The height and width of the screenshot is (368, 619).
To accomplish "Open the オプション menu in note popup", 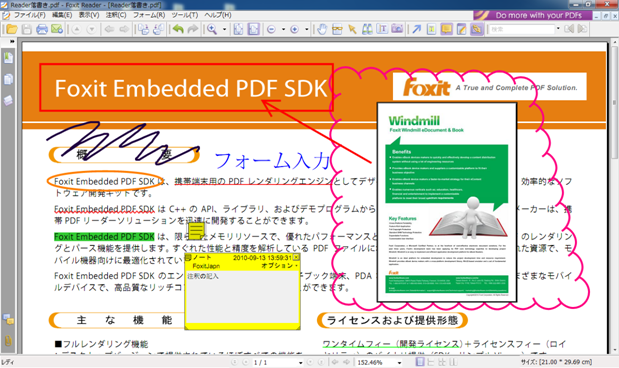I will point(279,266).
